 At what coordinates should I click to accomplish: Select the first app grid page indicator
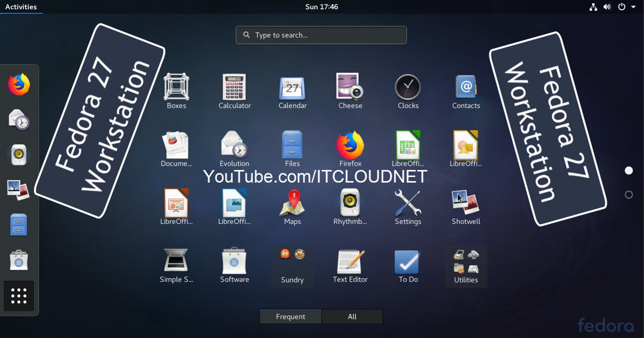[x=629, y=170]
